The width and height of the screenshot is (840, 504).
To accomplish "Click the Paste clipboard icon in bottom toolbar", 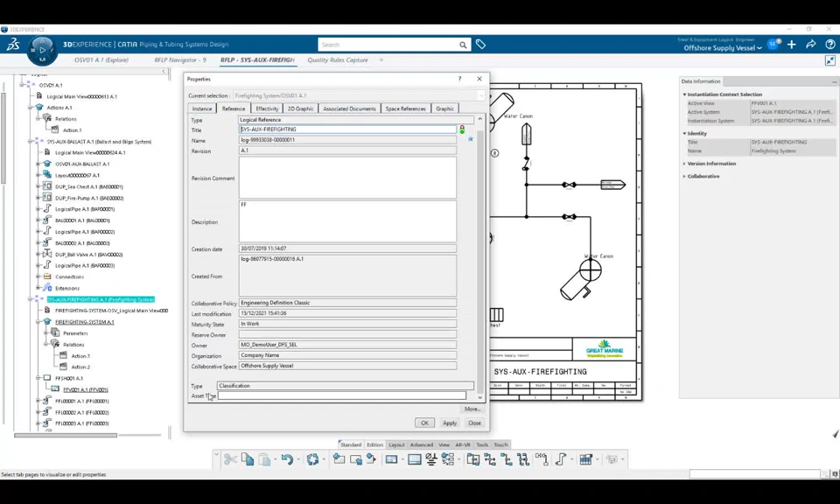I will tap(264, 459).
